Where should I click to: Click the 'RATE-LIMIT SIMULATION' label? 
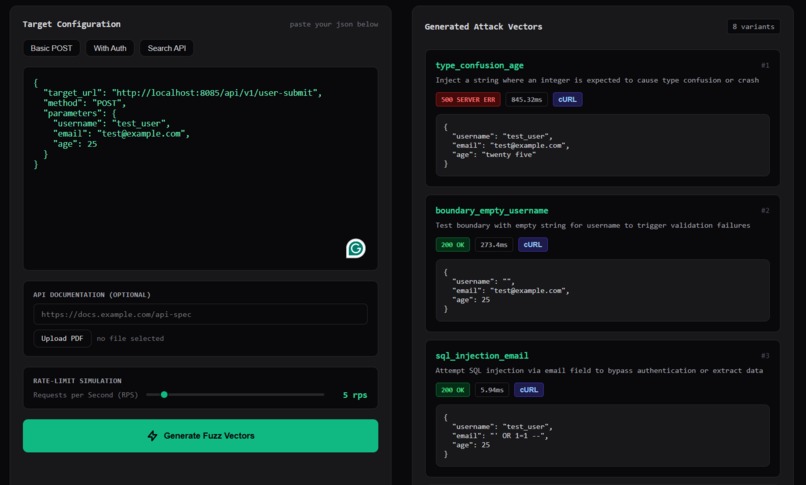tap(77, 381)
